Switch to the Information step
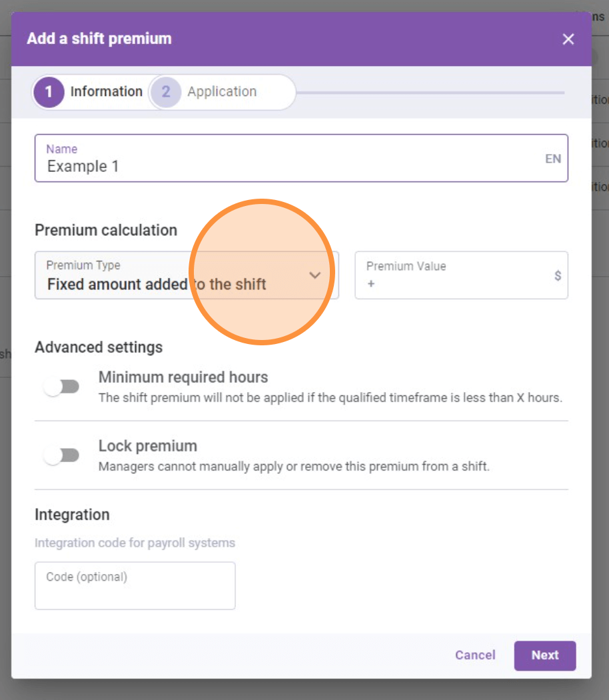This screenshot has width=609, height=700. pyautogui.click(x=106, y=92)
